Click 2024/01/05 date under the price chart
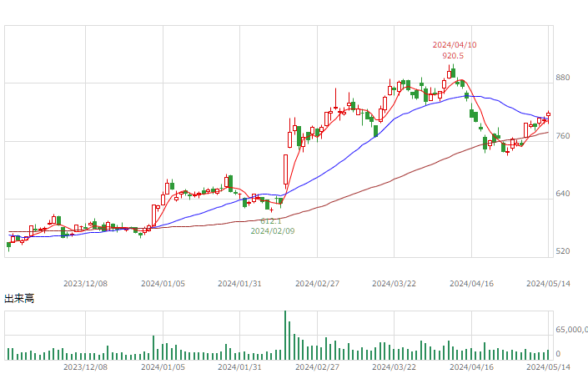This screenshot has height=379, width=588. (x=163, y=284)
